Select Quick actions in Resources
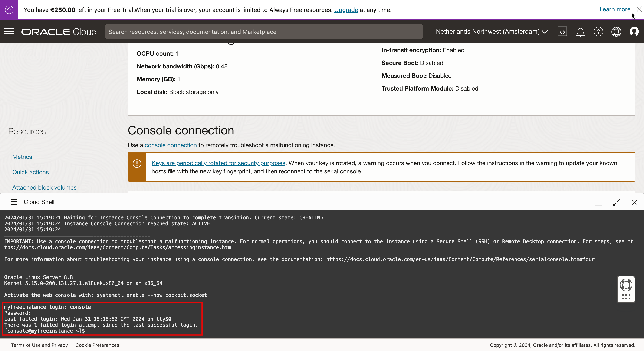644x351 pixels. (x=30, y=172)
